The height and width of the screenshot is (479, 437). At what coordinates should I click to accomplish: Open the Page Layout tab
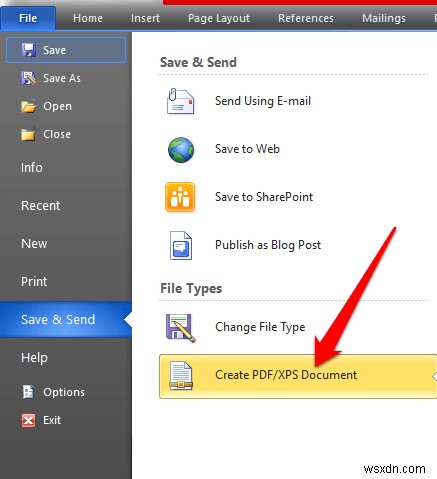click(x=219, y=18)
